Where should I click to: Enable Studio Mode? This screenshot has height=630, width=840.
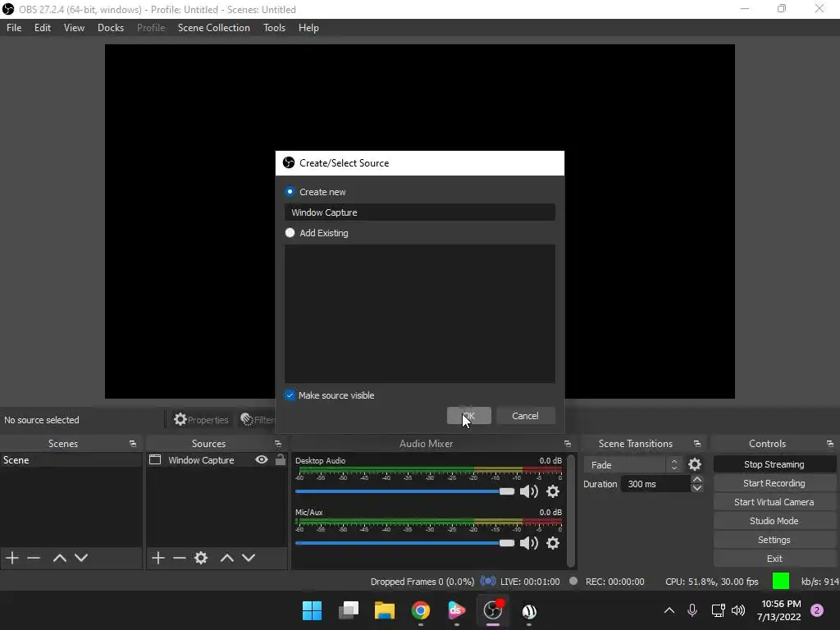774,521
